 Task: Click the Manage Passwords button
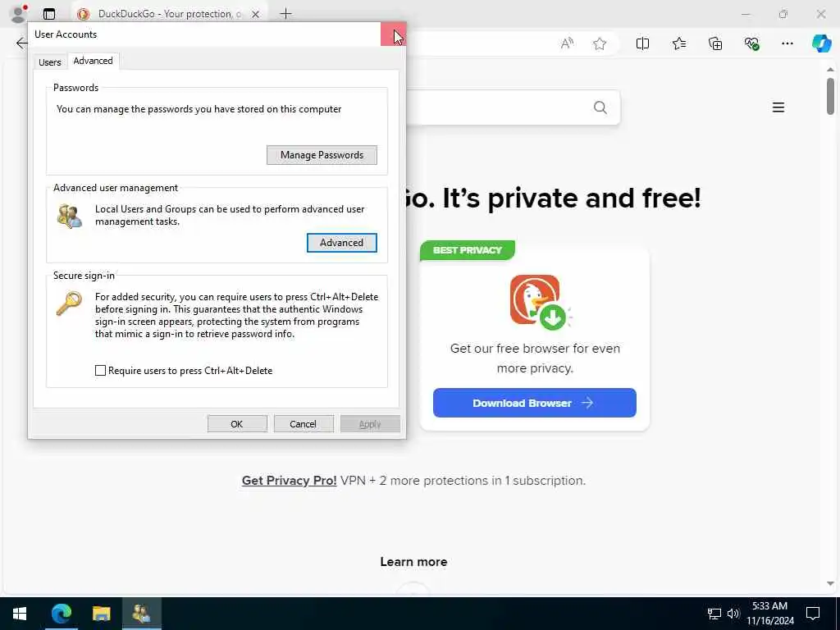[322, 155]
